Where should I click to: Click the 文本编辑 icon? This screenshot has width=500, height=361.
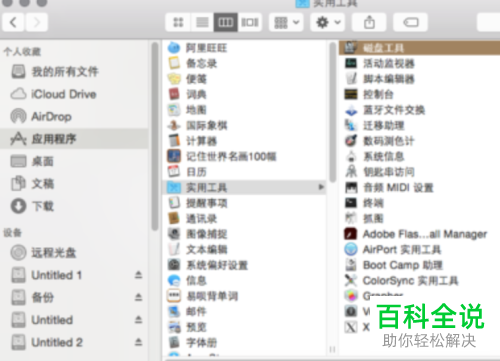174,249
